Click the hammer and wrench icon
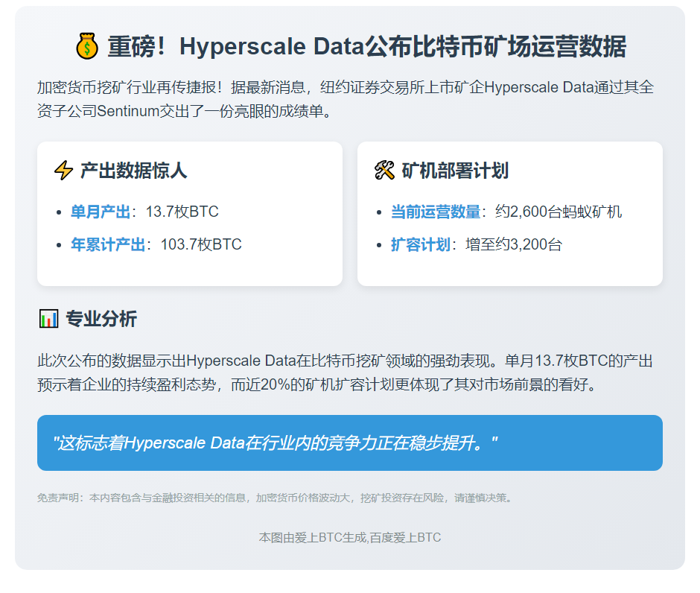This screenshot has width=700, height=593. tap(384, 170)
